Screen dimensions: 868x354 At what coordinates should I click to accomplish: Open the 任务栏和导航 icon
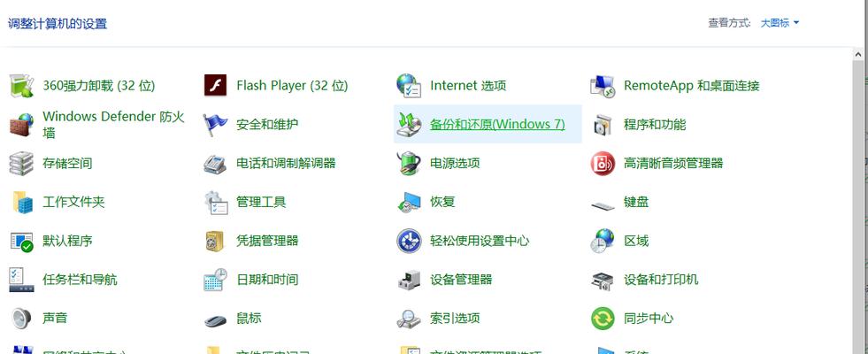pos(22,279)
